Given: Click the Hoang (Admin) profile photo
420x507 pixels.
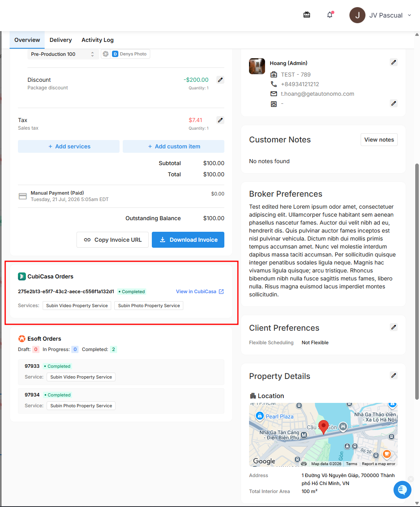Looking at the screenshot, I should coord(257,66).
